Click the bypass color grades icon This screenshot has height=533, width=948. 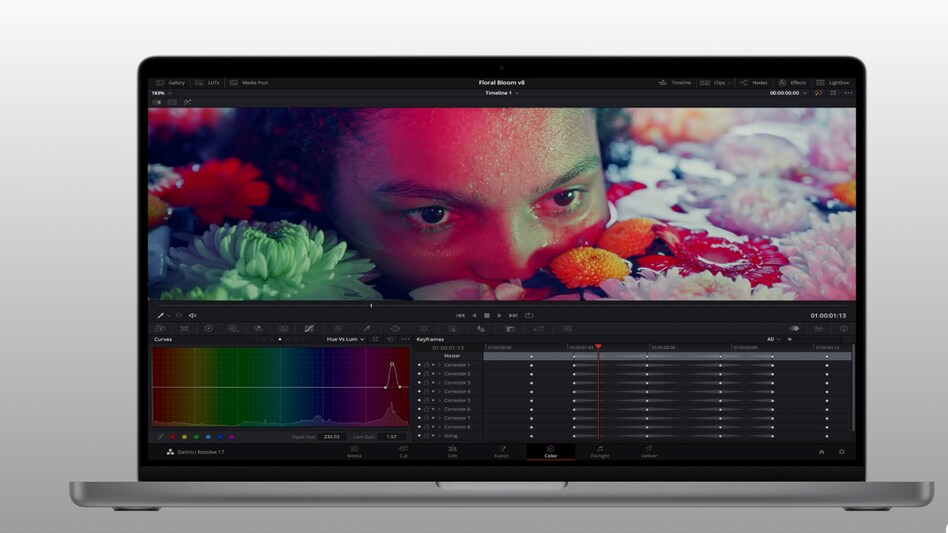click(x=818, y=93)
